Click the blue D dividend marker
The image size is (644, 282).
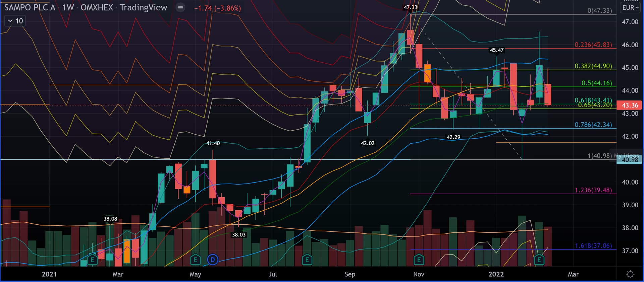point(213,260)
